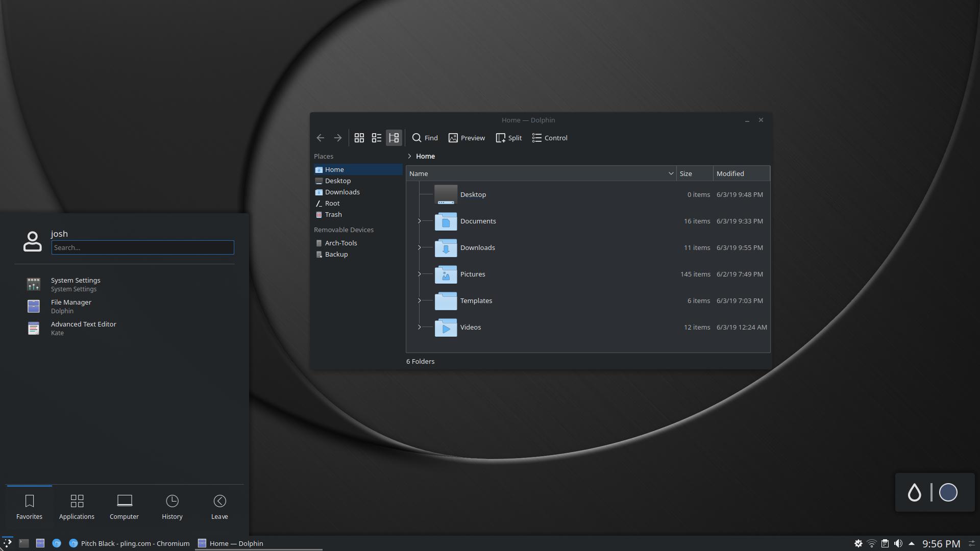This screenshot has height=551, width=980.
Task: Switch to Pitch Black Chromium window task
Action: point(130,543)
